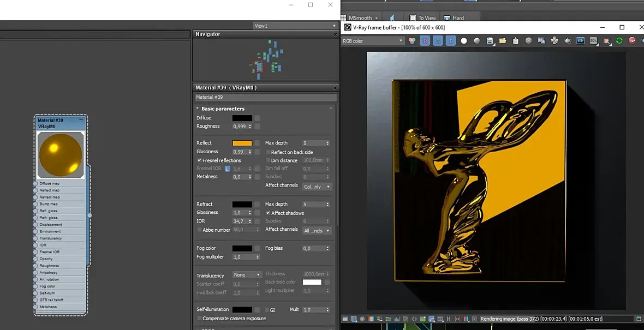Clear the frame buffer image icon
Viewport: 644px width, 330px height.
529,40
